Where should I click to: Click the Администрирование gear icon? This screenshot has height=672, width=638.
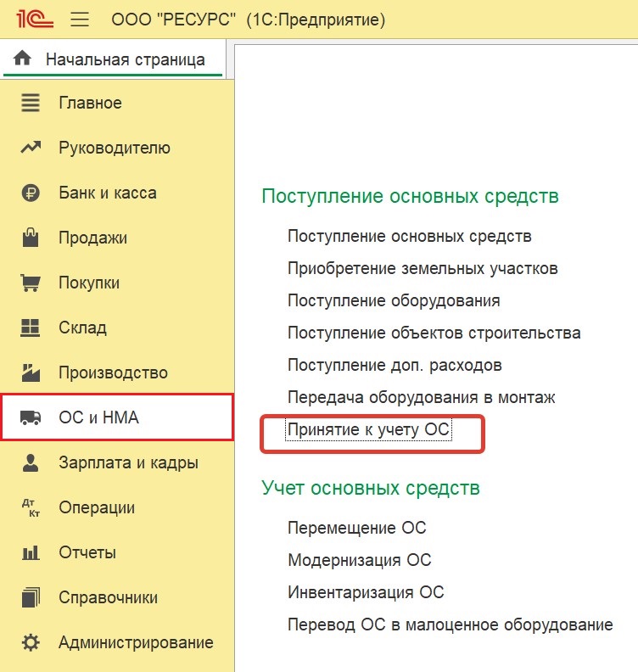(x=31, y=642)
